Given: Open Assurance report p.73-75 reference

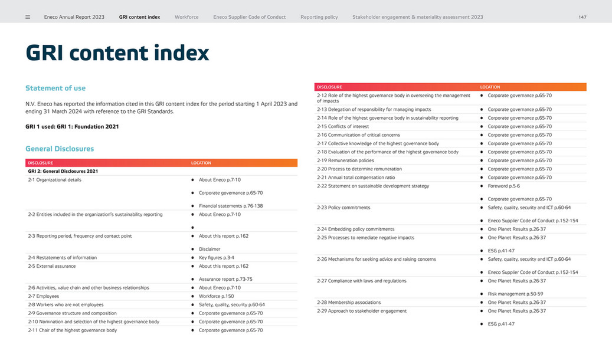Looking at the screenshot, I should point(225,279).
